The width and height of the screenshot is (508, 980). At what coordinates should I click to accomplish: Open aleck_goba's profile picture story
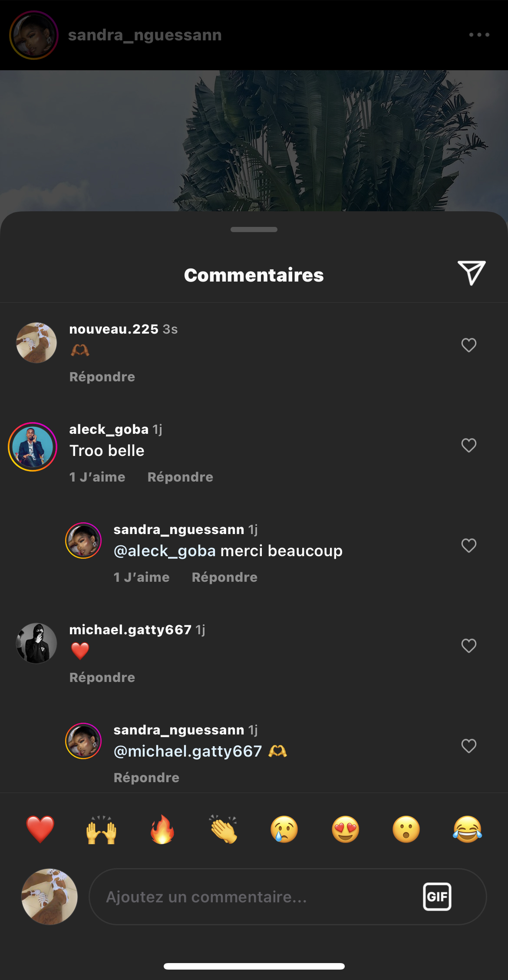coord(33,447)
